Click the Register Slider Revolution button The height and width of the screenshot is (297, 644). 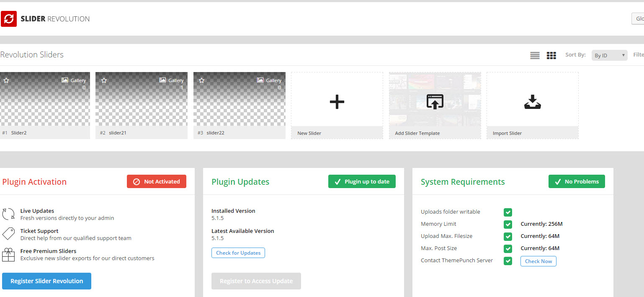46,281
